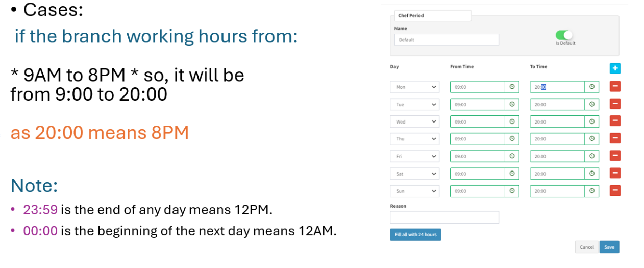Cancel the chef period changes
644x268 pixels.
(x=587, y=247)
